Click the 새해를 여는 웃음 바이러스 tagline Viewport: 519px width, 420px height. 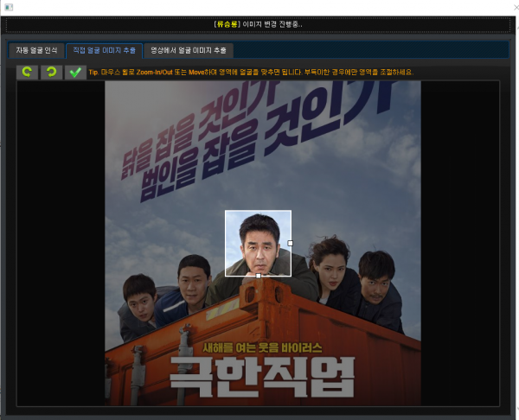(262, 347)
